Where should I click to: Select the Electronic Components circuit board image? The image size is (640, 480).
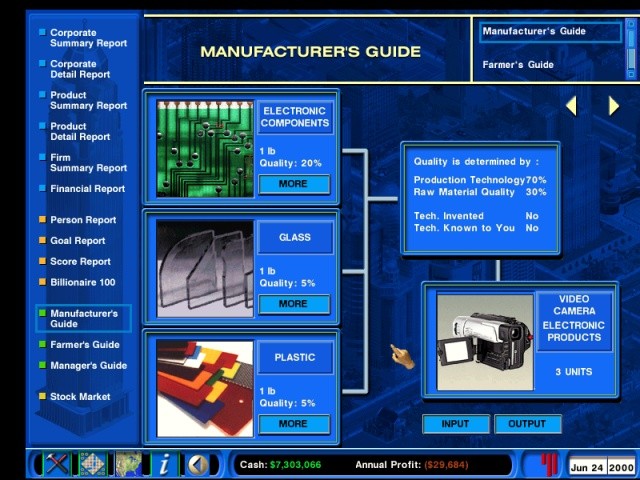point(205,148)
